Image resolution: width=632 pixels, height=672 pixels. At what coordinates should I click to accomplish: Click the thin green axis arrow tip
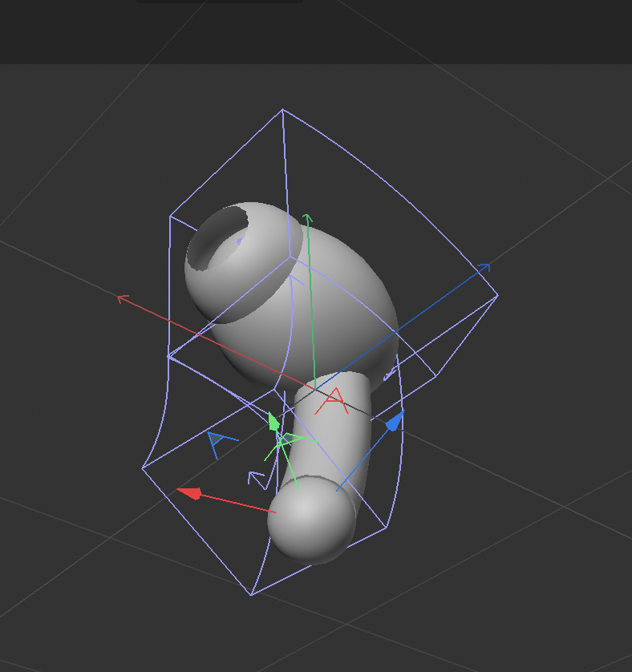306,217
